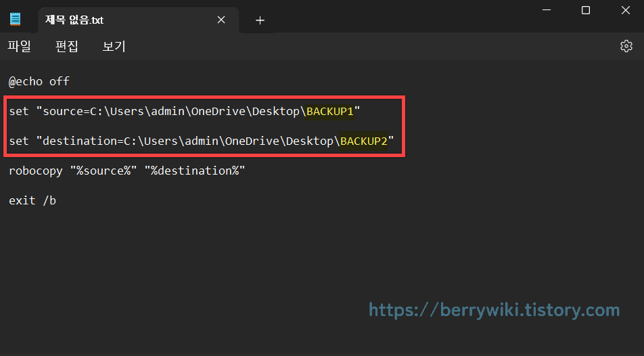Maximize the Notepad window
This screenshot has height=356, width=644.
586,10
